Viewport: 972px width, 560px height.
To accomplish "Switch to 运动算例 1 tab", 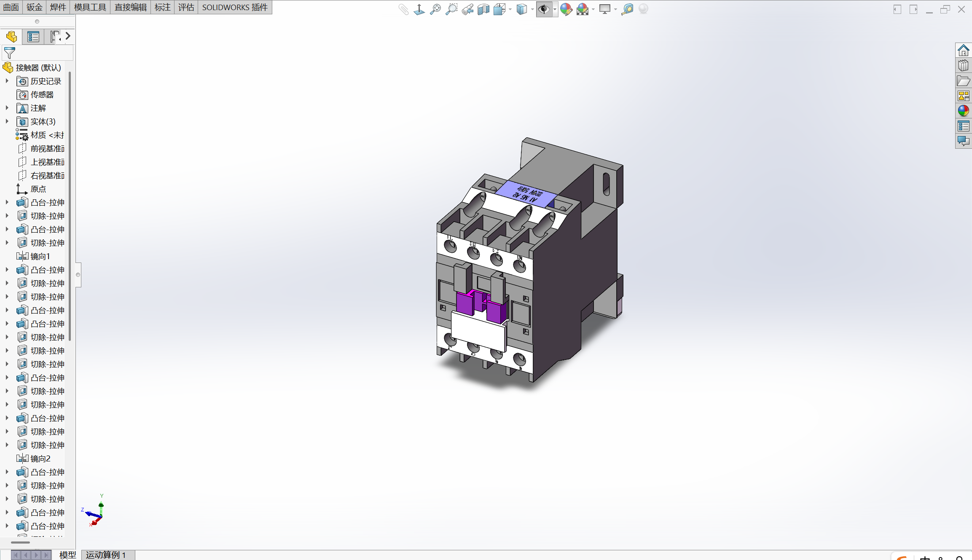I will tap(106, 555).
